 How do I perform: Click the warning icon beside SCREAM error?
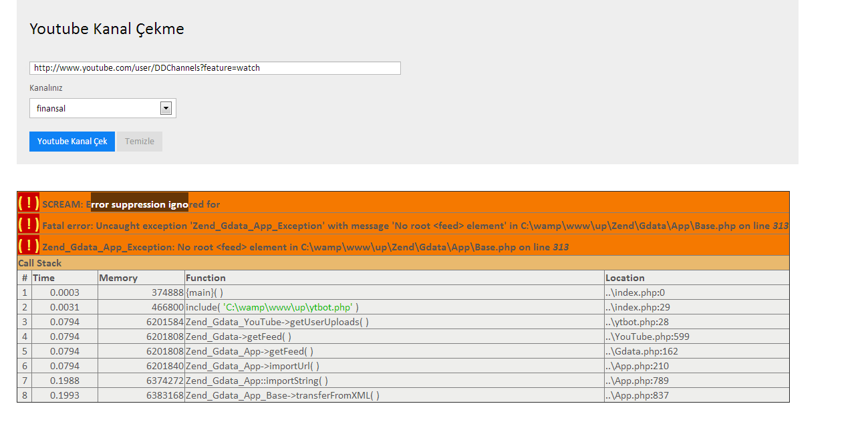(x=29, y=202)
